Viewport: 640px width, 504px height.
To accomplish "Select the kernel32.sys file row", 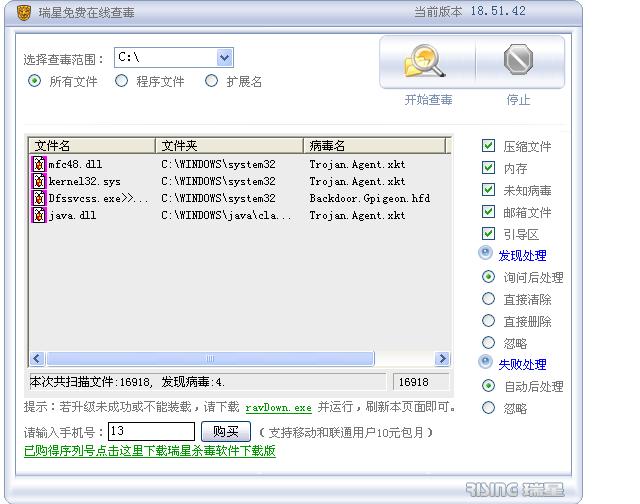I will (x=240, y=181).
